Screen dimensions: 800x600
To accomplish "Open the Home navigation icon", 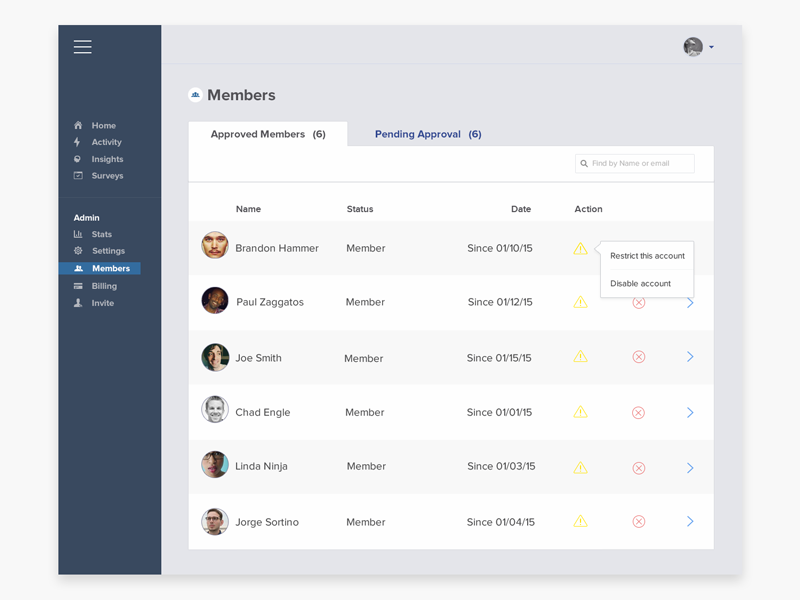I will point(78,125).
